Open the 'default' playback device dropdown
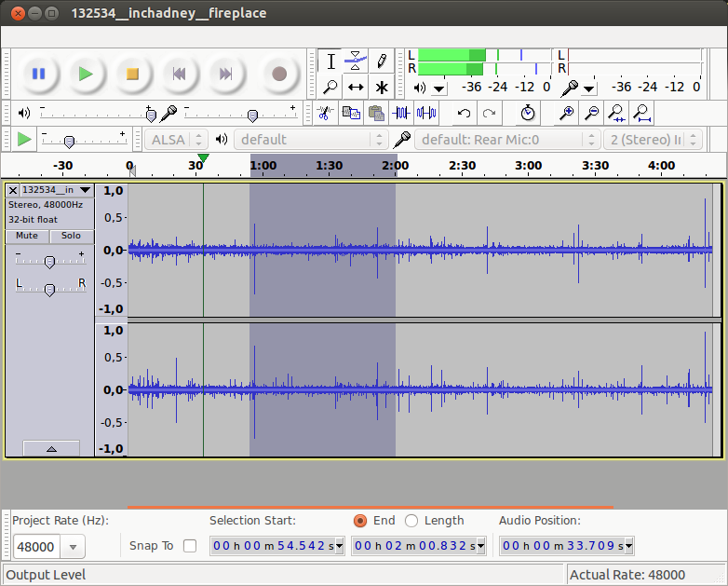 311,140
